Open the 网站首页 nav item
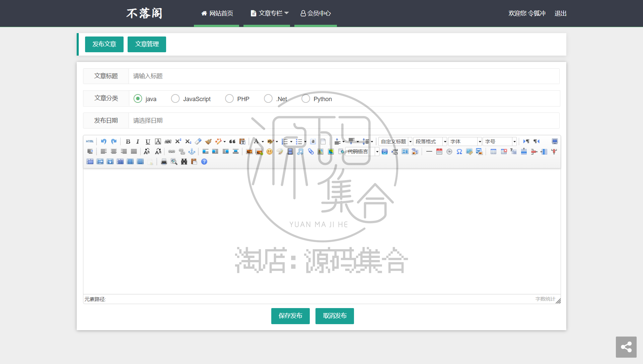 click(x=217, y=13)
